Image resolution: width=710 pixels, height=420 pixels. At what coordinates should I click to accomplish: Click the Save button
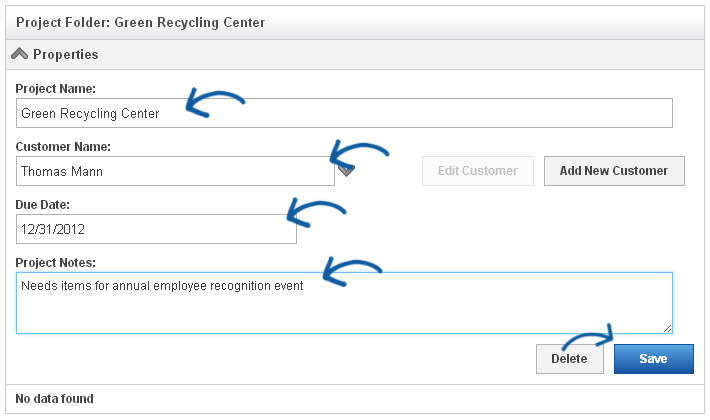coord(653,359)
